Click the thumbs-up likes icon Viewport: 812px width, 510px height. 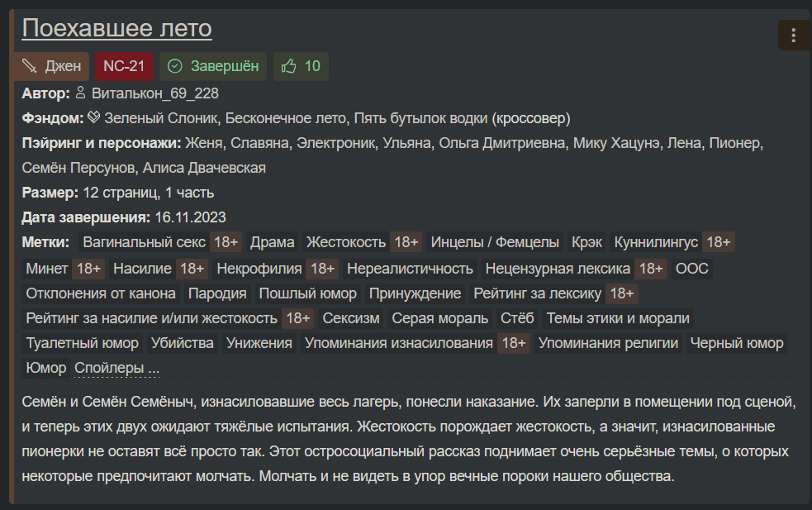click(288, 66)
